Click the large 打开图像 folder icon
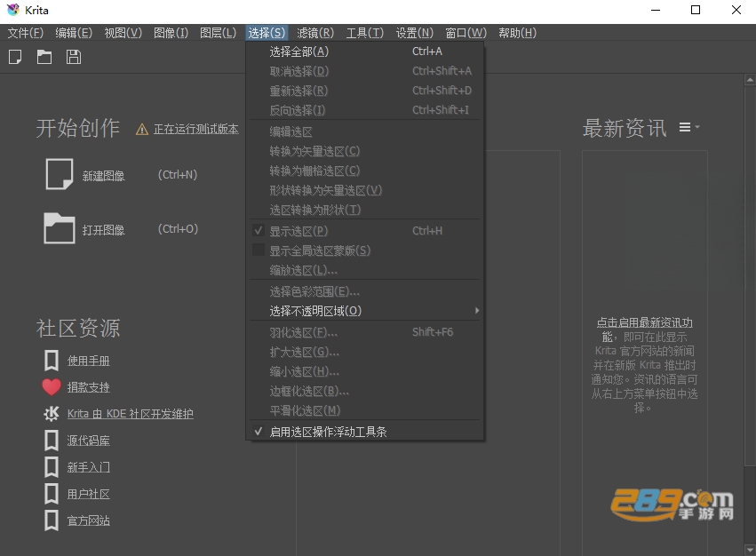The height and width of the screenshot is (556, 756). click(60, 228)
